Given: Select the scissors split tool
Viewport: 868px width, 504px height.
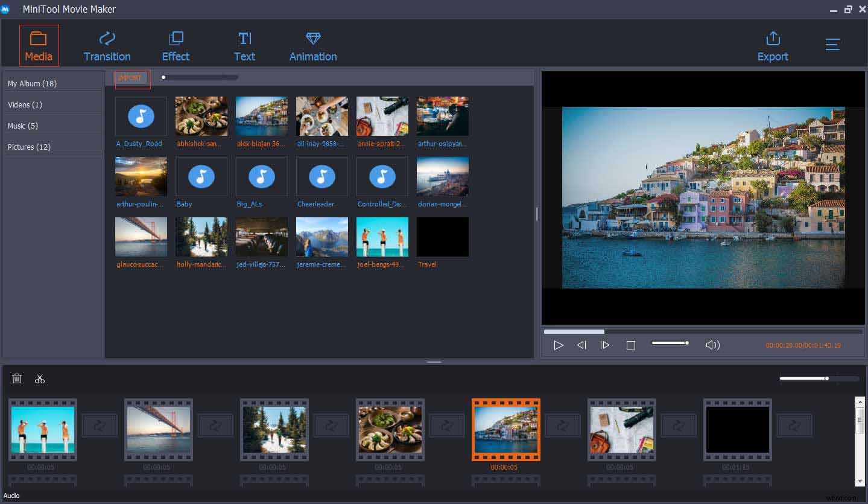Looking at the screenshot, I should 40,378.
